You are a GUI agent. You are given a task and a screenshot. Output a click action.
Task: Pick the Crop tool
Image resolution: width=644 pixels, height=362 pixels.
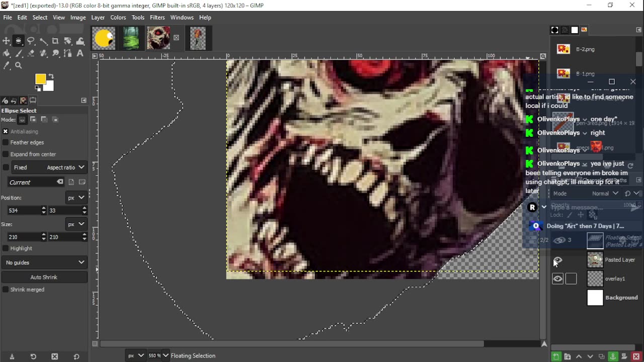[55, 41]
